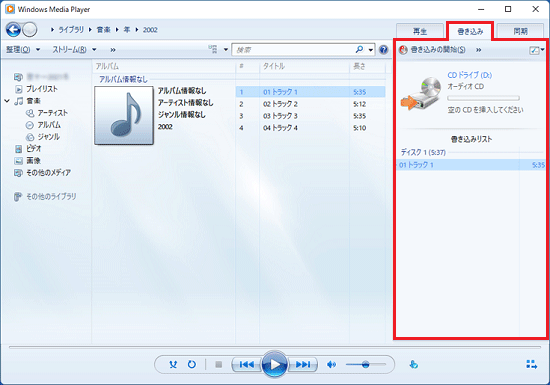Viewport: 550px width, 385px height.
Task: Open help with the question mark icon
Action: (384, 50)
